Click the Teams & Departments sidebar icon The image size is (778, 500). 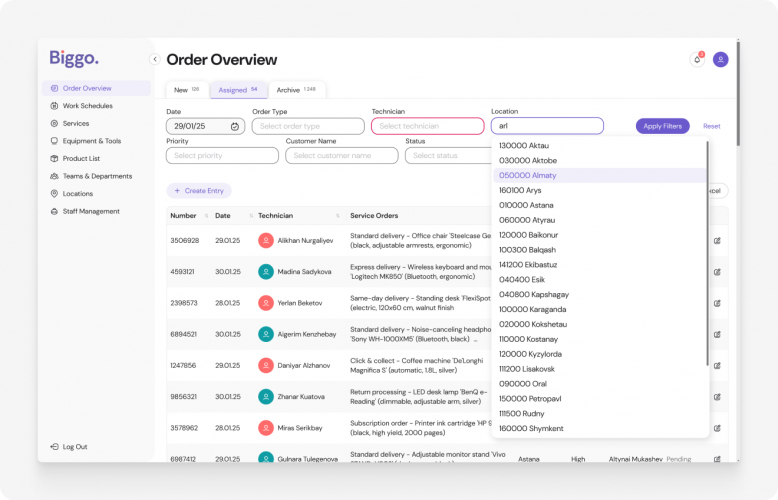[55, 176]
